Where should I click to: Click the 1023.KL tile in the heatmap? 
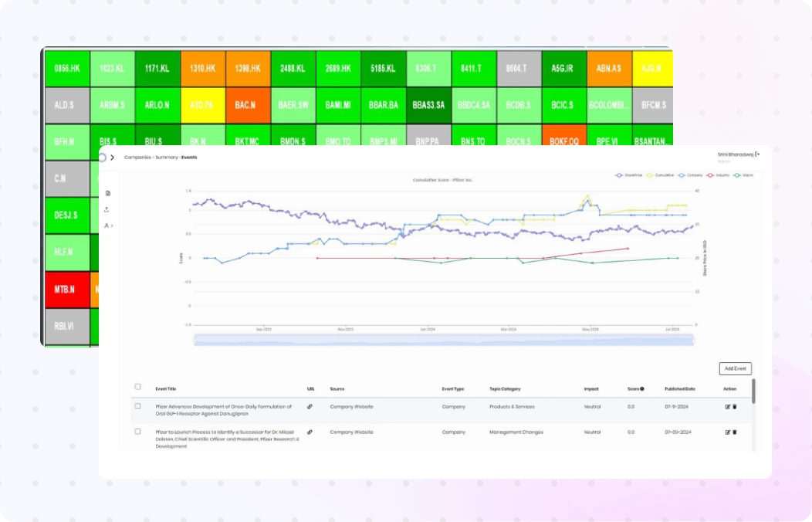click(x=113, y=69)
